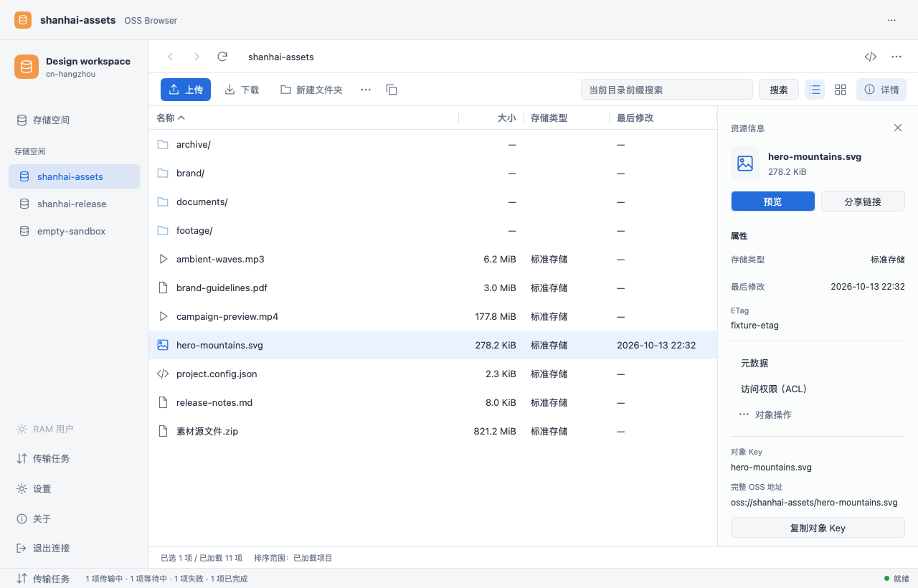This screenshot has height=588, width=918.
Task: Refresh the current directory listing
Action: tap(222, 57)
